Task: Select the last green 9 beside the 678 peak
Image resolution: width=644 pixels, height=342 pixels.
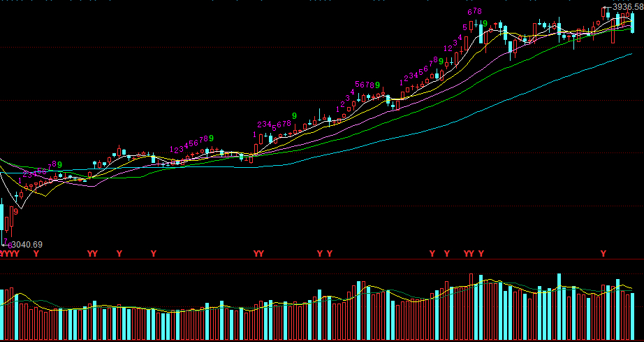Action: [485, 24]
